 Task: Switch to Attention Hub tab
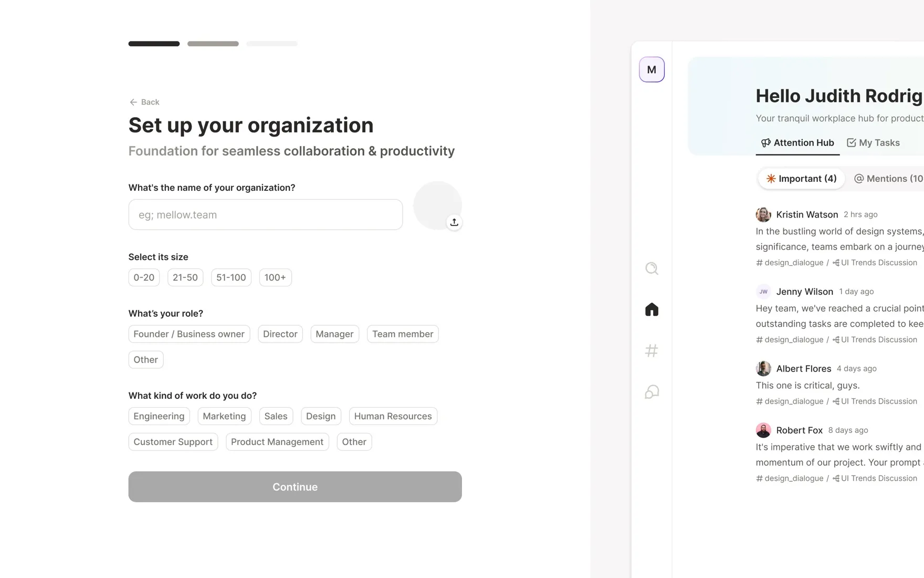point(797,143)
